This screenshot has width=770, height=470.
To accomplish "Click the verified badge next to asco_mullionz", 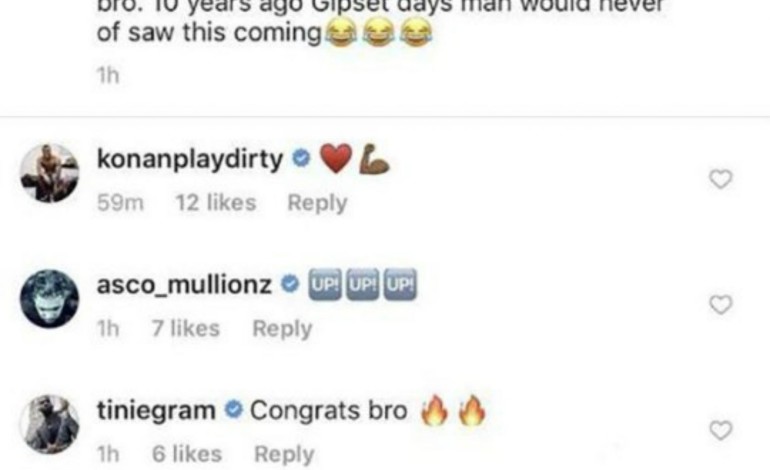I will pyautogui.click(x=290, y=284).
